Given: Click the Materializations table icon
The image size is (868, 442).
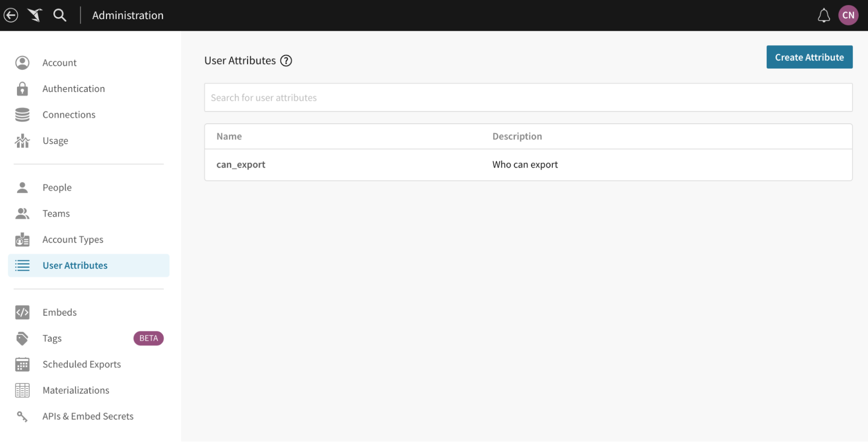Looking at the screenshot, I should coord(22,390).
